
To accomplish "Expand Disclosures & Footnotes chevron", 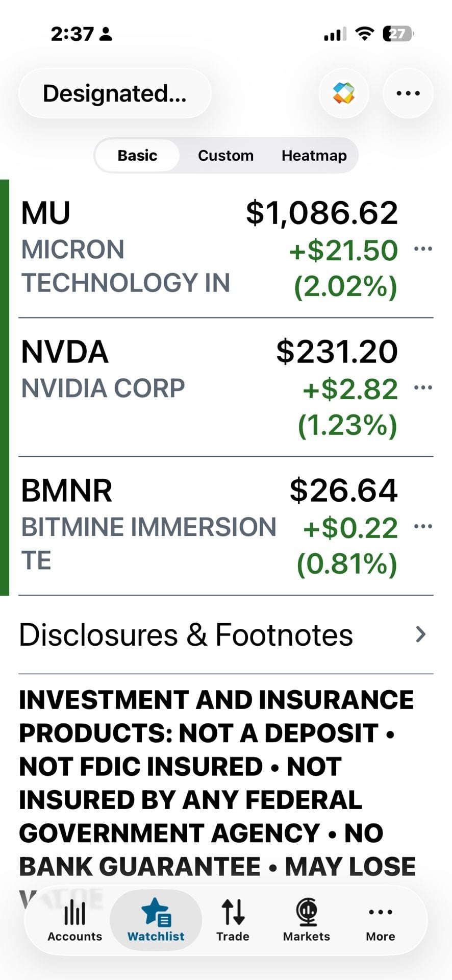I will pyautogui.click(x=420, y=634).
